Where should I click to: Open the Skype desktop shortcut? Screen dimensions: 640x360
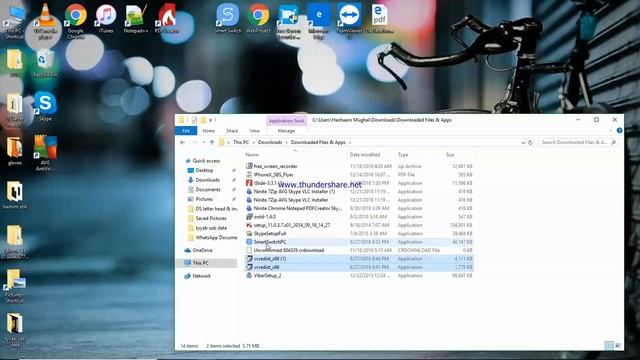coord(45,106)
